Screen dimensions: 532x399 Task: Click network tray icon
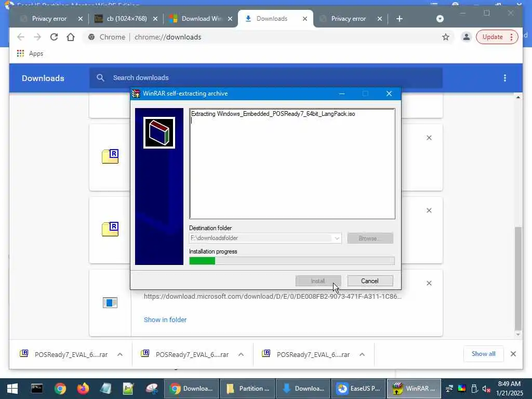[449, 389]
